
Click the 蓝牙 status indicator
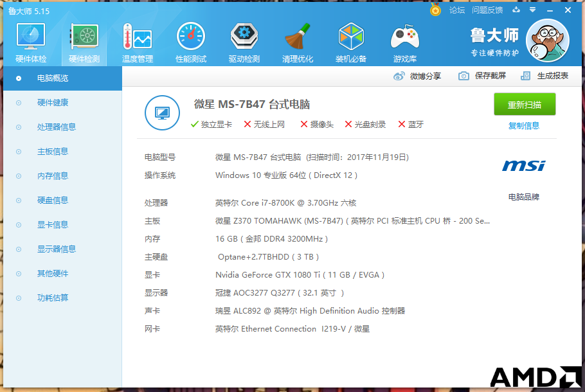click(411, 125)
